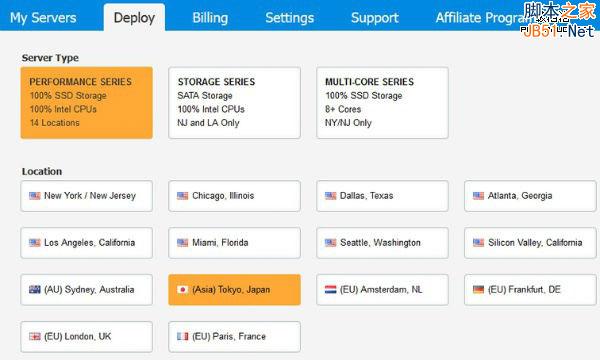Click the US flag icon beside Chicago, Illinois

(183, 196)
